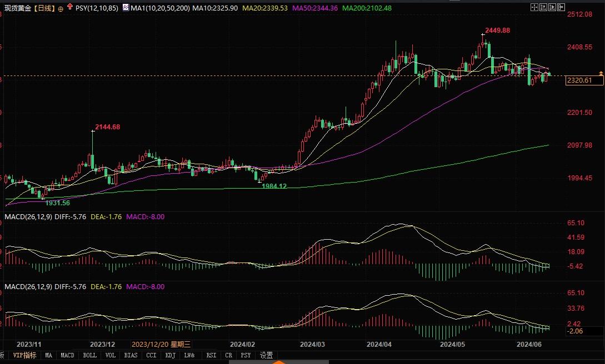Select the MA indicator tab

(x=49, y=355)
